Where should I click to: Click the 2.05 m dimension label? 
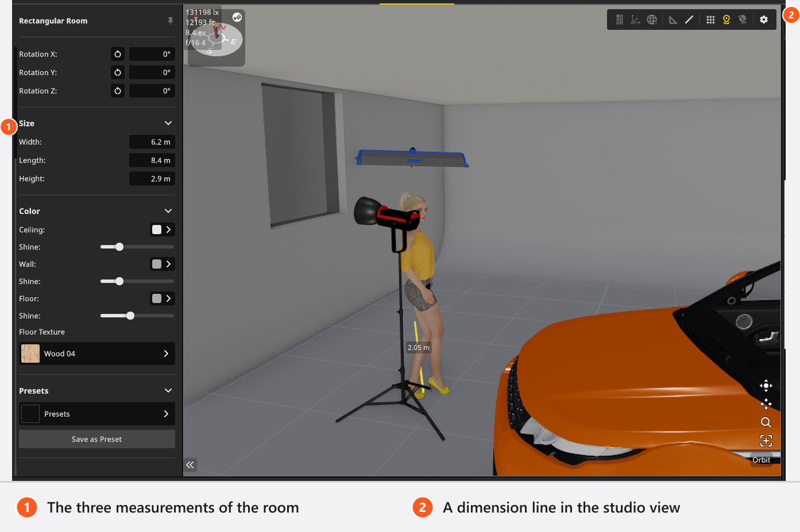[419, 348]
